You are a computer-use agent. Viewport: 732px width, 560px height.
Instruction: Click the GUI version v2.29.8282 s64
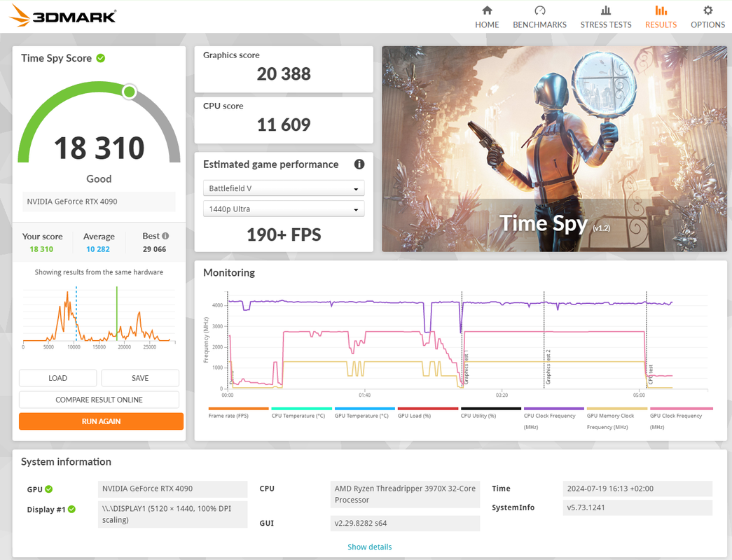coord(405,523)
